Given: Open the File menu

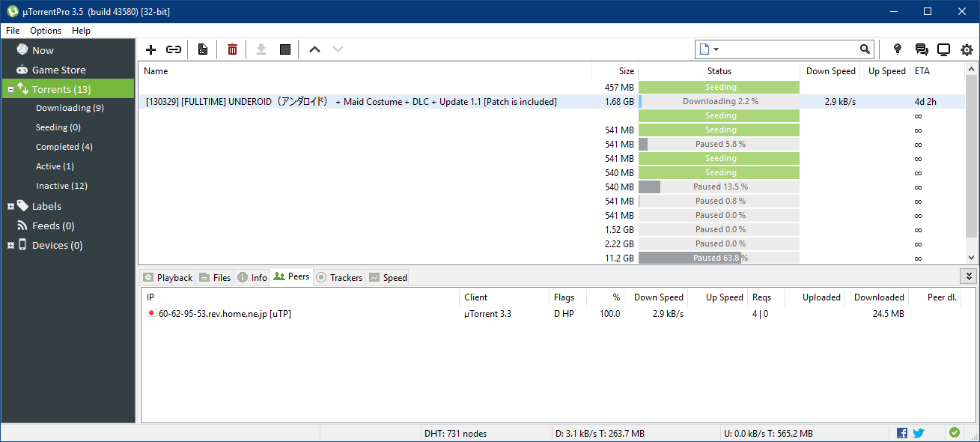Looking at the screenshot, I should tap(13, 31).
